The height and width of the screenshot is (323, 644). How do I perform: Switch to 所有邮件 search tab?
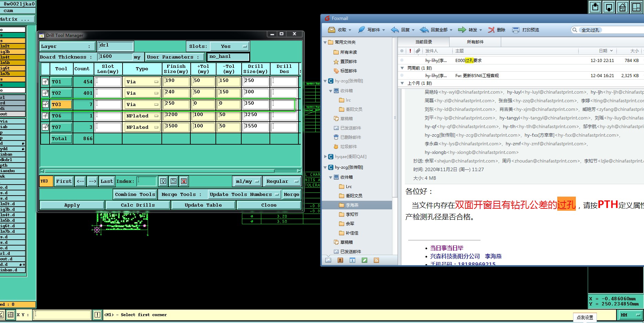click(475, 42)
